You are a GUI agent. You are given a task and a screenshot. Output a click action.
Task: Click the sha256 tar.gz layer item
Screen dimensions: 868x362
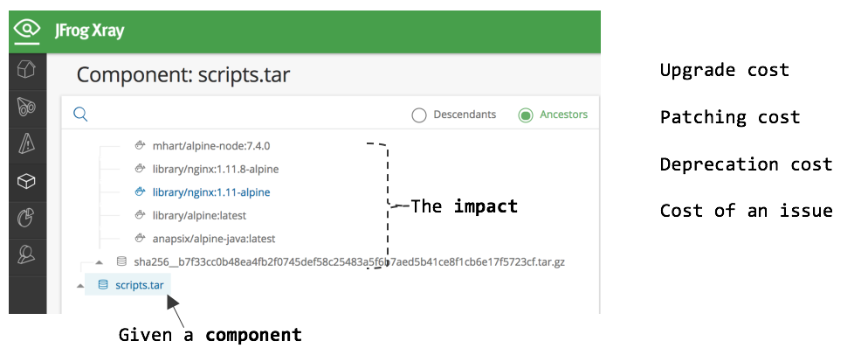[x=349, y=261]
